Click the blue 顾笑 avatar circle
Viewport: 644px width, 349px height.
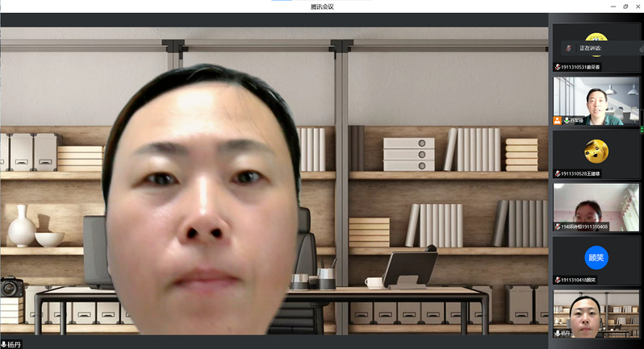(596, 258)
